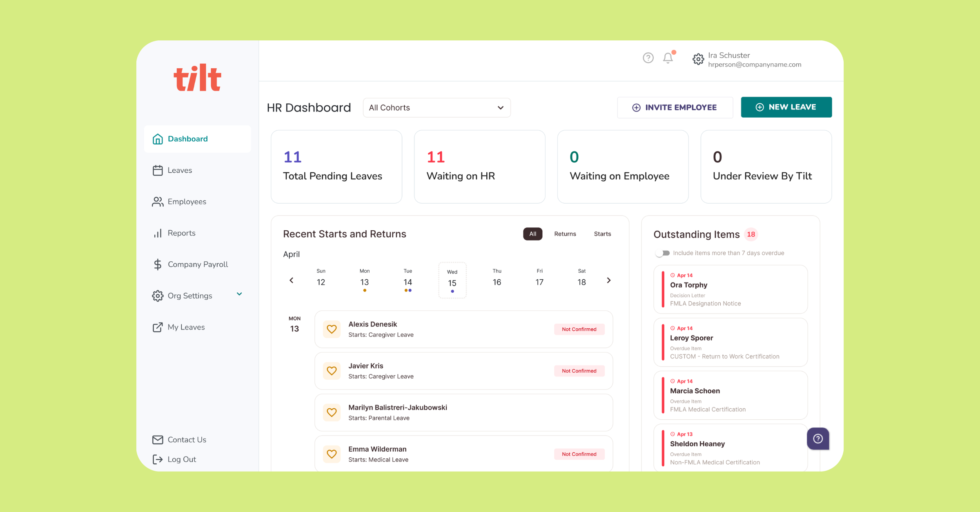The height and width of the screenshot is (512, 980).
Task: Filter calendar by Starts
Action: [602, 234]
